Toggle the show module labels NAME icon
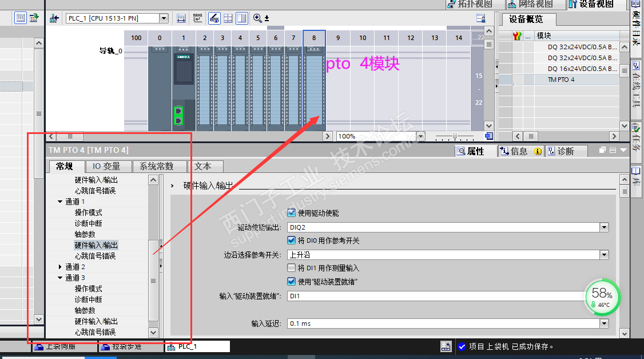This screenshot has height=359, width=644. click(x=197, y=18)
